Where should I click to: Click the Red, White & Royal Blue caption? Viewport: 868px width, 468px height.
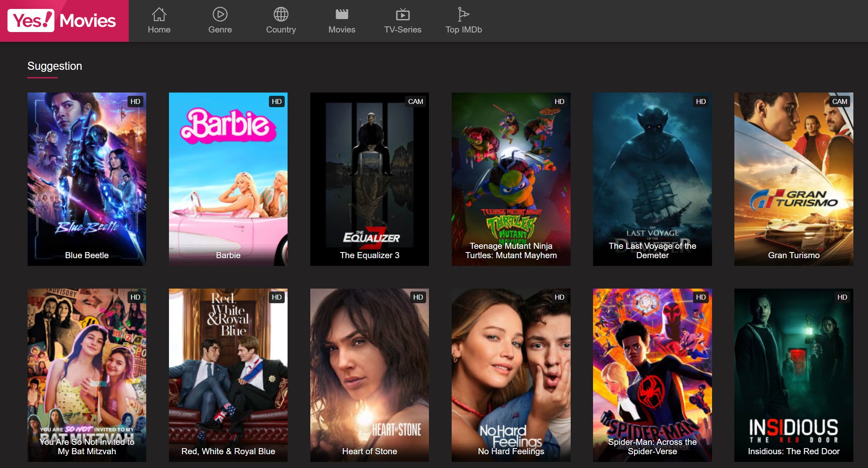[228, 451]
